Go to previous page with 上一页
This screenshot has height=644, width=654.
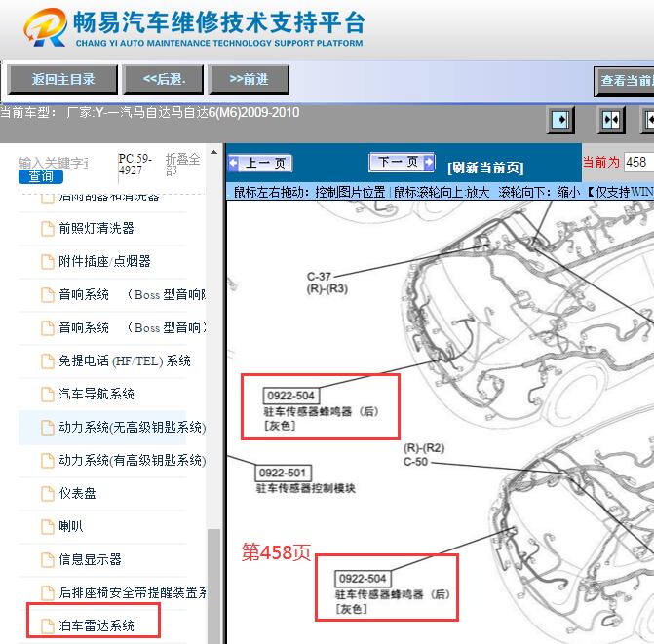tap(260, 163)
